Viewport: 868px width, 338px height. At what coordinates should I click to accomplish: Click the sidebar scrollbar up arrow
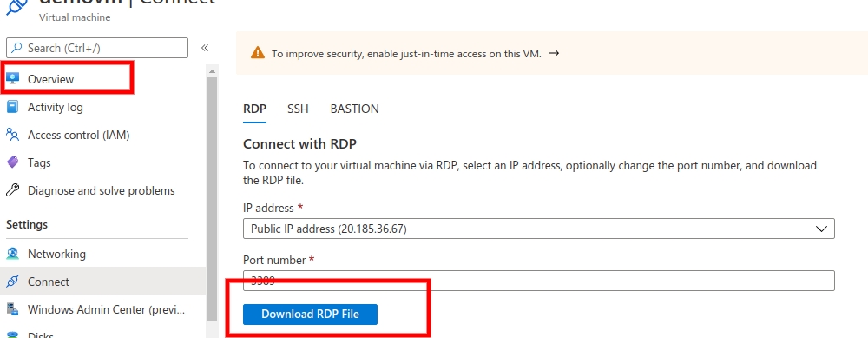(x=212, y=71)
